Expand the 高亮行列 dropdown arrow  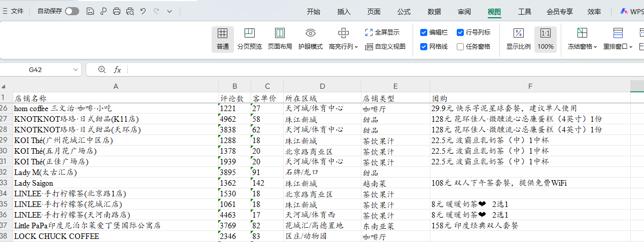(356, 47)
